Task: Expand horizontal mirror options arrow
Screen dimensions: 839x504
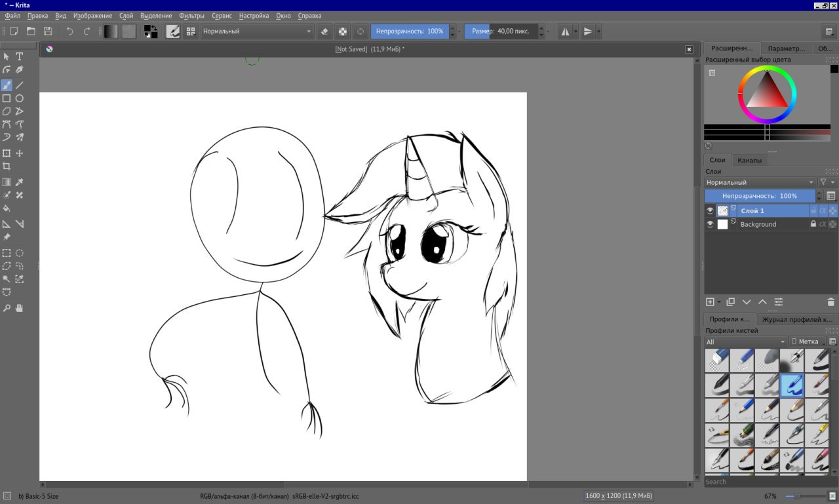Action: pyautogui.click(x=576, y=31)
